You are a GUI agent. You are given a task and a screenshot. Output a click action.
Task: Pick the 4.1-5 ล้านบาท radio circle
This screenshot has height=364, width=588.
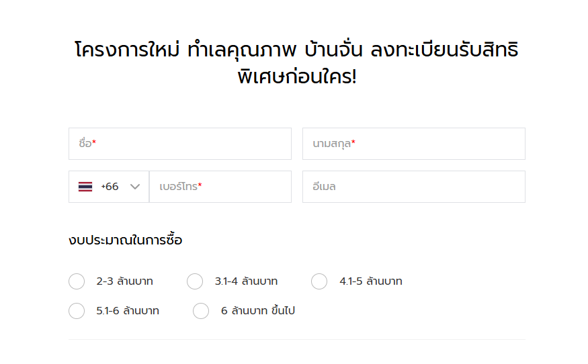click(x=319, y=281)
